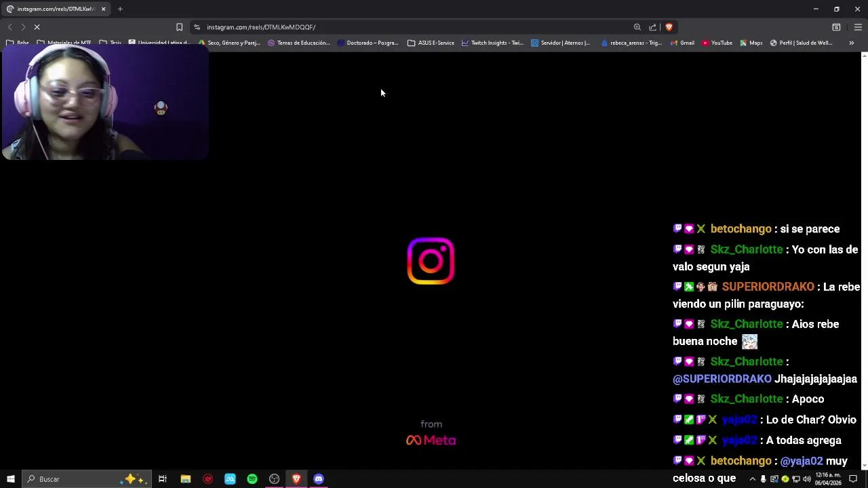Click the SUPERIORDRAKO username in chat

(x=768, y=287)
